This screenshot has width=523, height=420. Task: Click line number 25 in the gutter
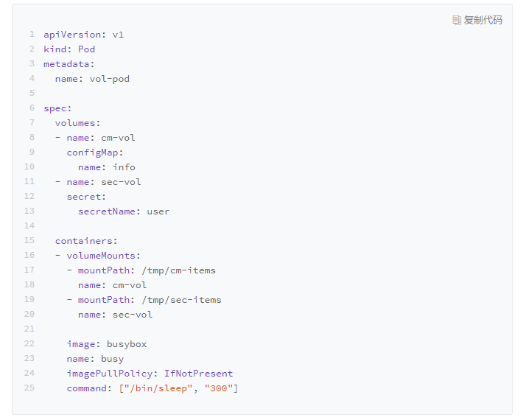[29, 388]
